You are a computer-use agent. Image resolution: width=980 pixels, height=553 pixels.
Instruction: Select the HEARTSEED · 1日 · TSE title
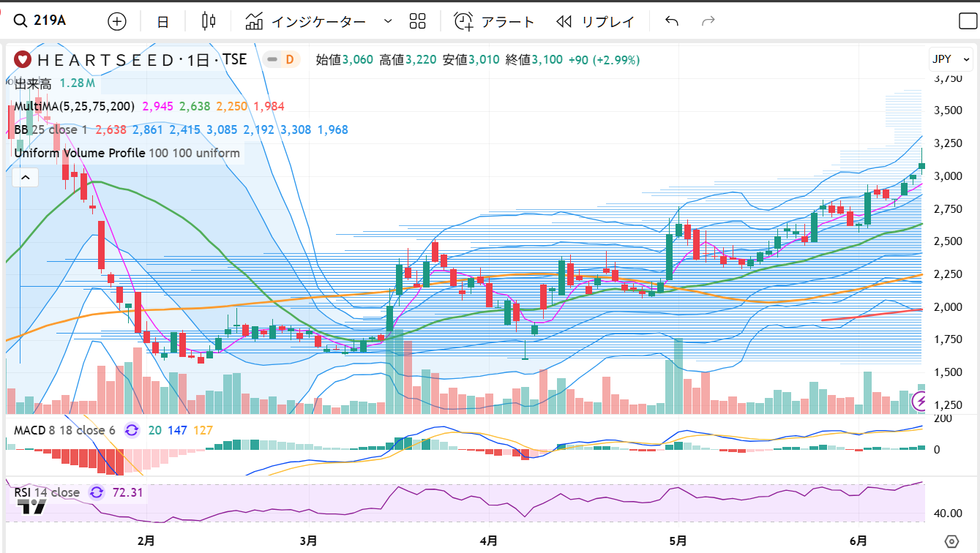(141, 59)
